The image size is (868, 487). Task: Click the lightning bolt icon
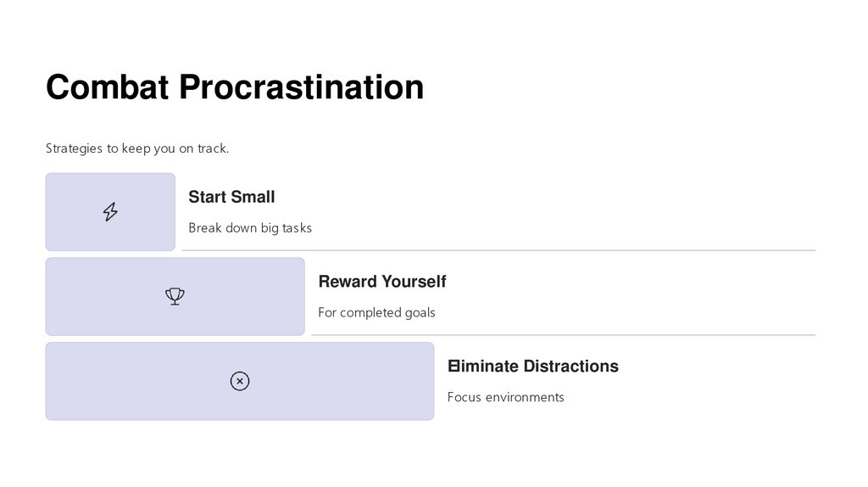click(110, 212)
